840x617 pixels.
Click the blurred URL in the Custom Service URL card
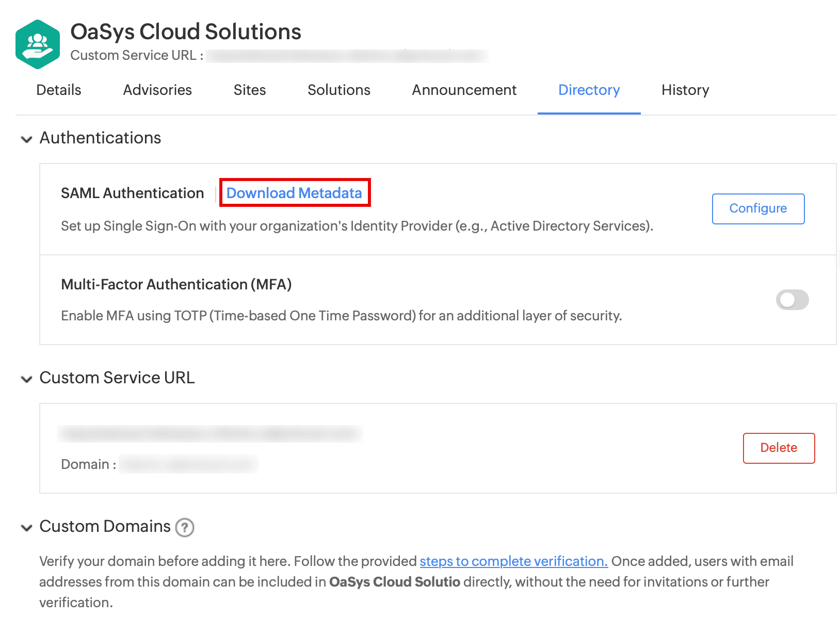(x=210, y=433)
